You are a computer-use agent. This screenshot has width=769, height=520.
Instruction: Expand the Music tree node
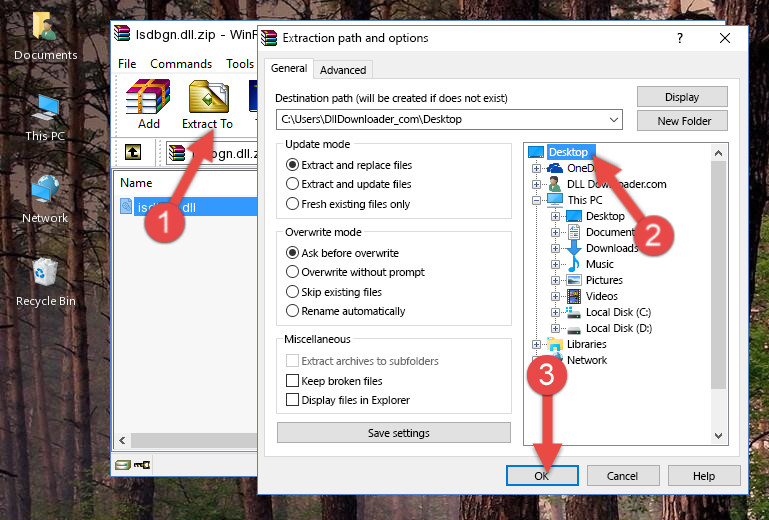555,264
